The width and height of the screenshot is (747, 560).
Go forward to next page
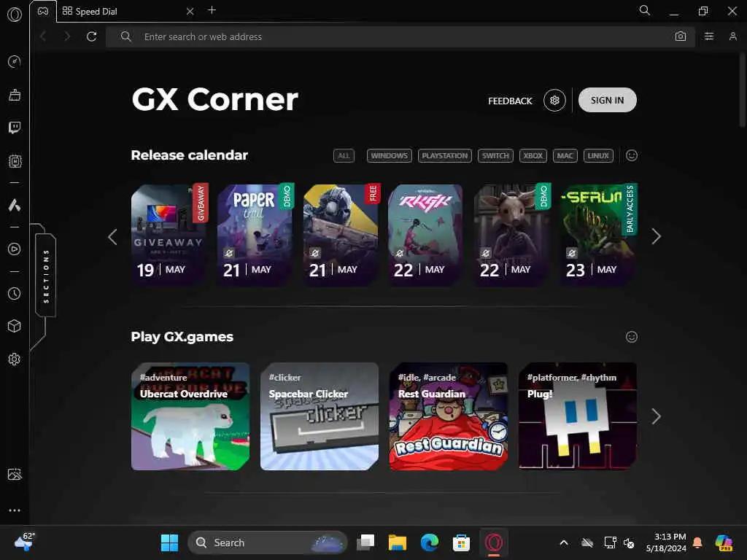[67, 36]
